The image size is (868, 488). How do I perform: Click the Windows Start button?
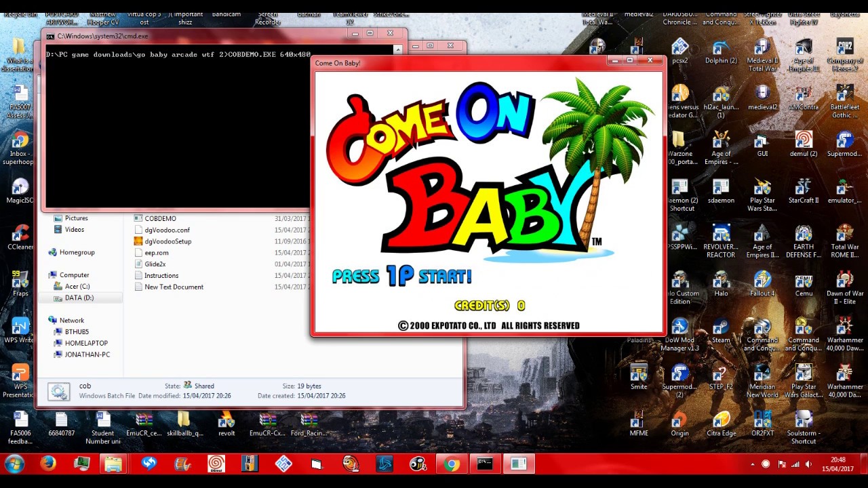(x=14, y=464)
